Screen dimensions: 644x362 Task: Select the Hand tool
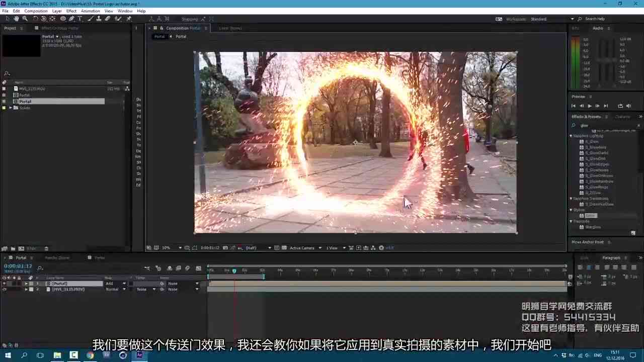[16, 19]
